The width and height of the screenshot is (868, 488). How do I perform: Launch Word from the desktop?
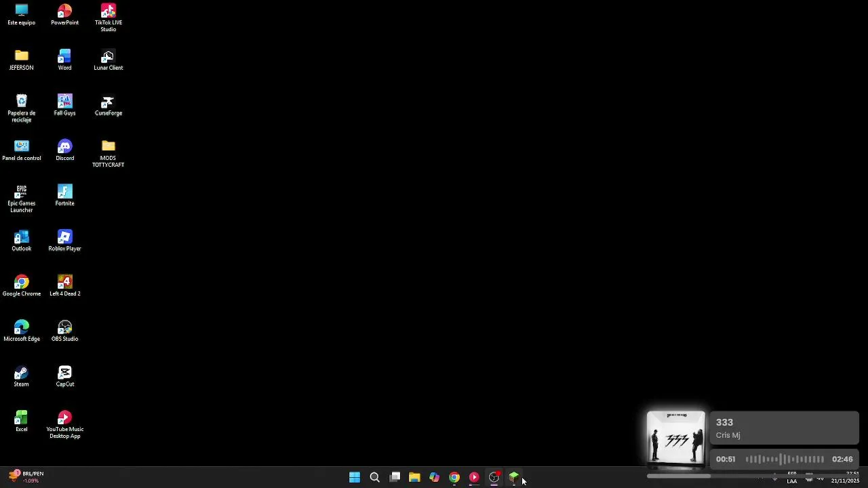coord(64,60)
